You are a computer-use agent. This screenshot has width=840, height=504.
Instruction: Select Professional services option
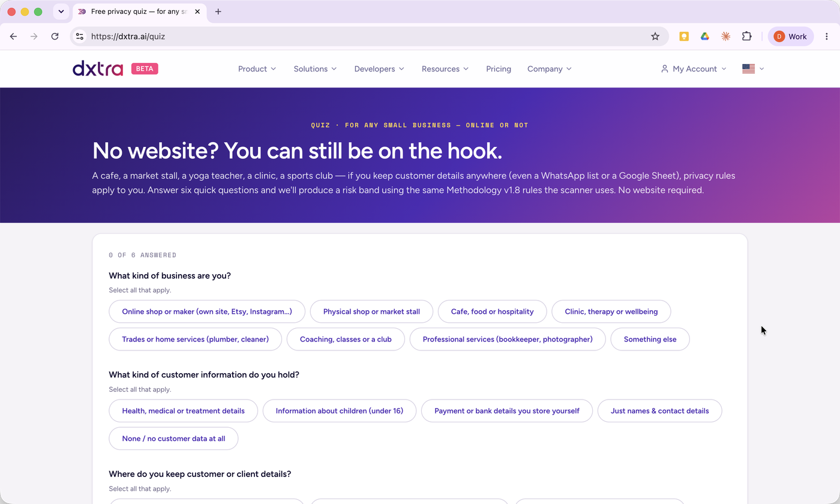[x=508, y=339]
